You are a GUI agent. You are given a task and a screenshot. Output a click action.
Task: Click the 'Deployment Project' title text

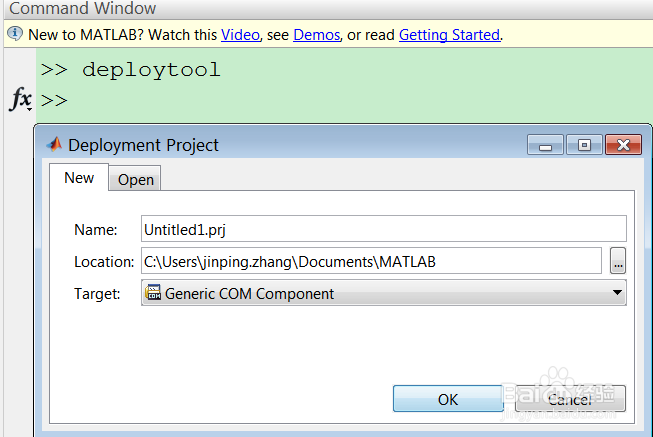(143, 145)
